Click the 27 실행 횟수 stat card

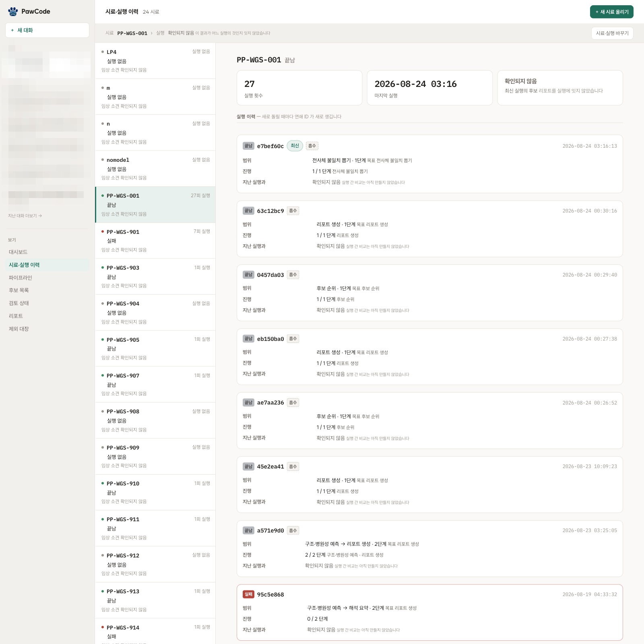click(x=299, y=88)
